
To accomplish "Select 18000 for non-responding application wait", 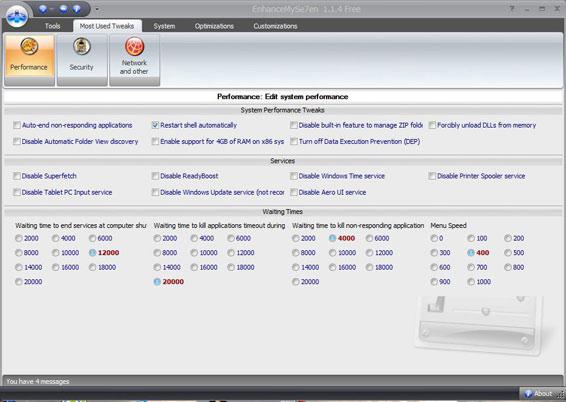I will (369, 267).
